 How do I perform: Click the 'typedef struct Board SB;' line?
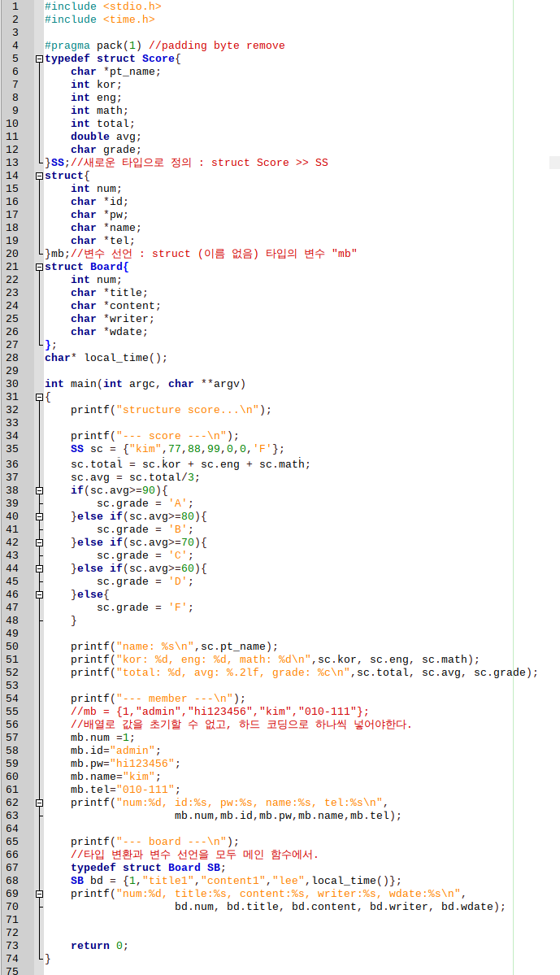coord(149,868)
